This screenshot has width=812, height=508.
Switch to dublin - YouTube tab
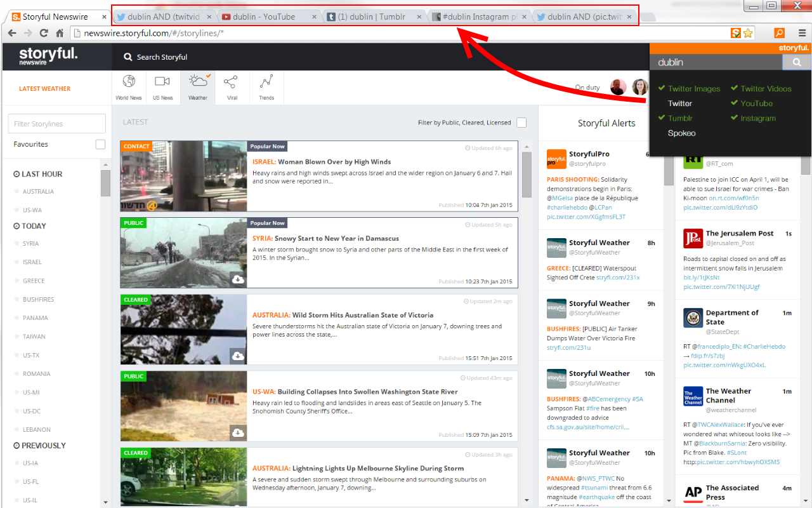click(x=270, y=17)
